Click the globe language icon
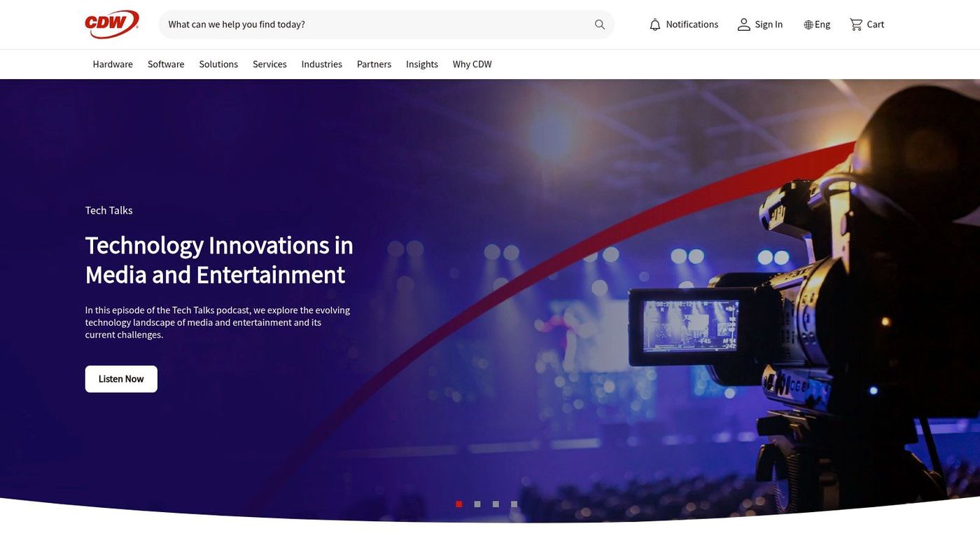The image size is (980, 552). 808,25
